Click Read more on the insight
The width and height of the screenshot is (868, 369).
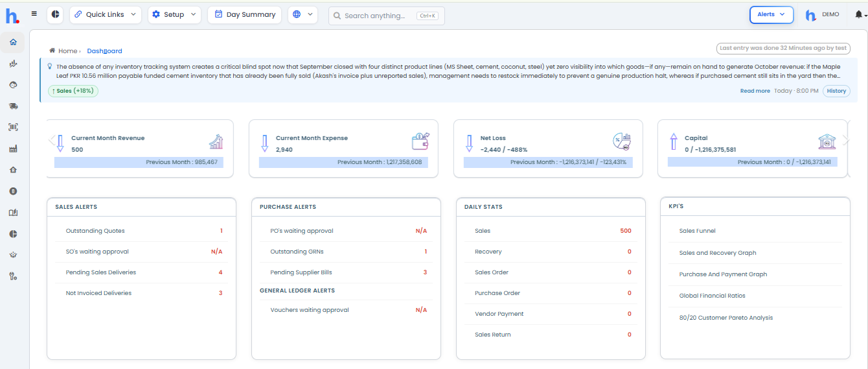click(755, 91)
